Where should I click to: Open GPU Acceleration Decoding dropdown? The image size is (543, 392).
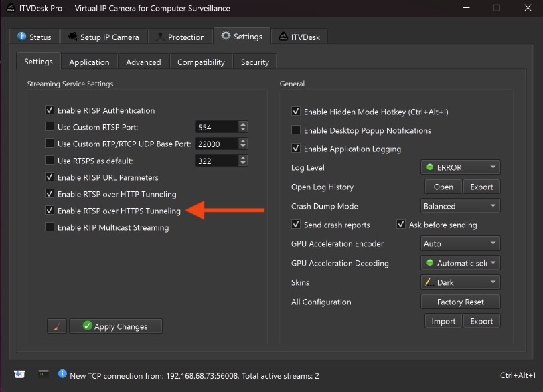click(460, 263)
